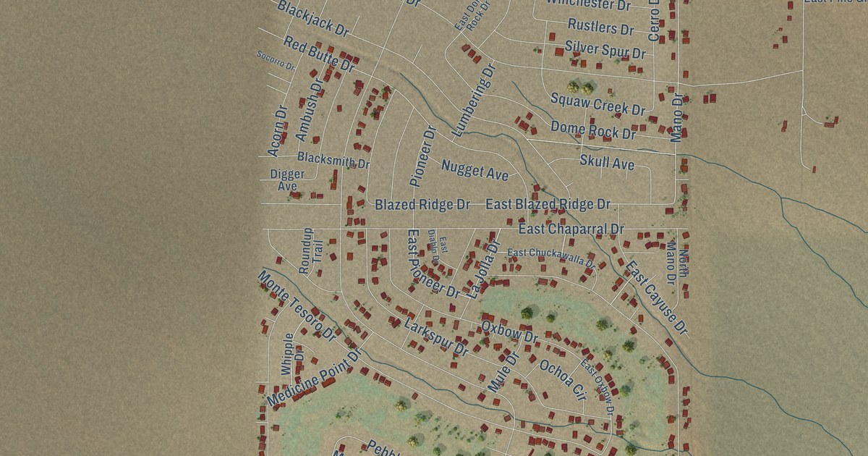Select the Whipple Dr label
Viewport: 868px width, 456px height.
[x=292, y=354]
